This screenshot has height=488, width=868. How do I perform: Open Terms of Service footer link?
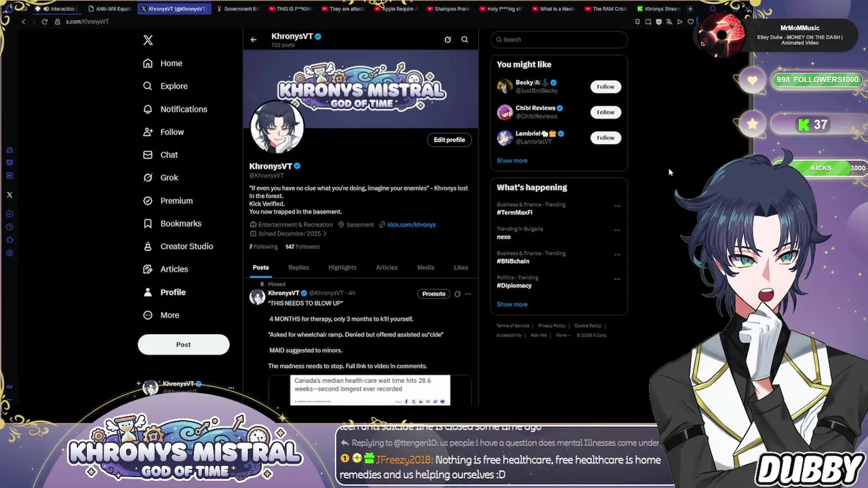513,326
